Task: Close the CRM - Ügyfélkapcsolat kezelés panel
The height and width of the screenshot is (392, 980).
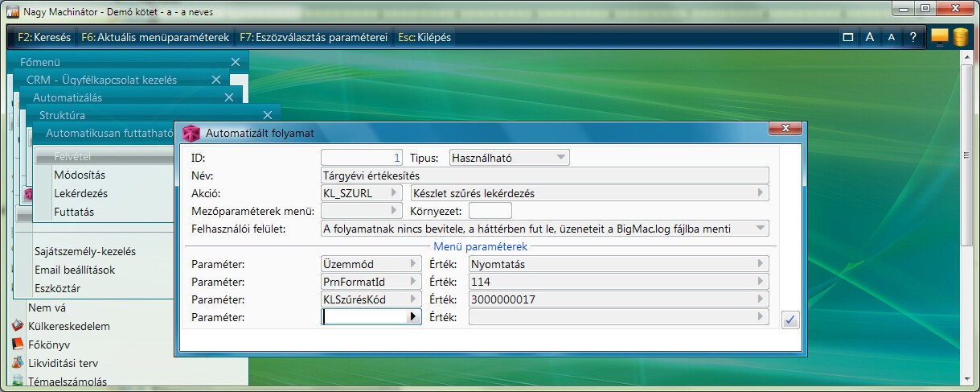Action: 216,80
